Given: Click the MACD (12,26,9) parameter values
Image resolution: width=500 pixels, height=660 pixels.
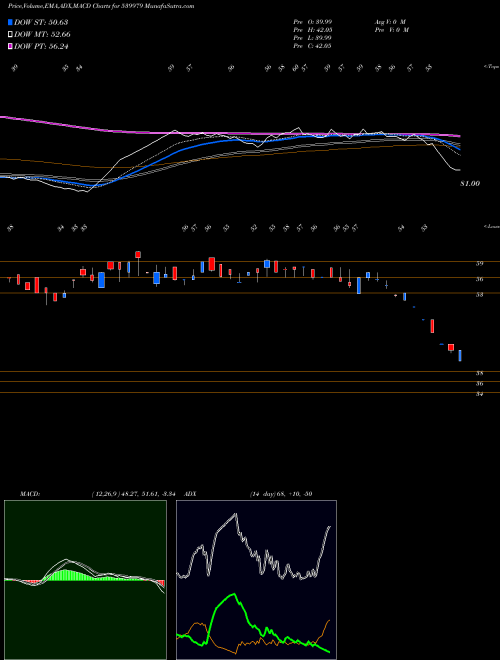Looking at the screenshot, I should point(136,494).
